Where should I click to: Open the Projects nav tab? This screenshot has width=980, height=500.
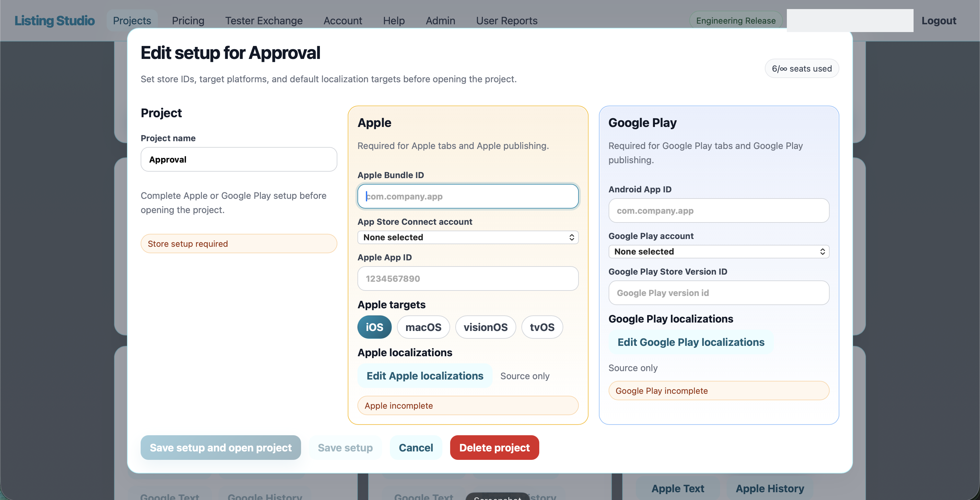pos(132,20)
